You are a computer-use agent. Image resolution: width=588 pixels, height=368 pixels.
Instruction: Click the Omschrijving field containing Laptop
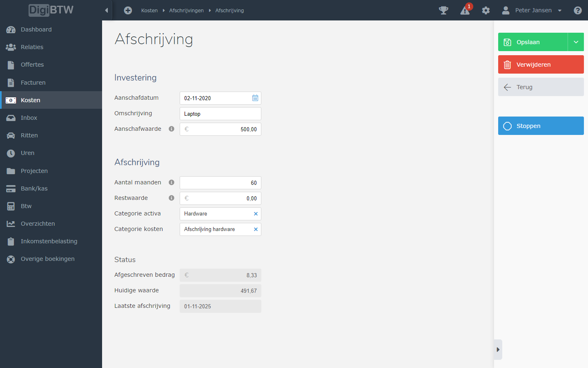click(x=220, y=114)
